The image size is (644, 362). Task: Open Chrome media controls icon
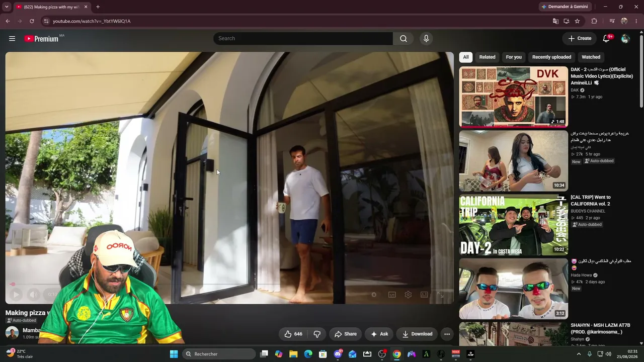pos(612,21)
